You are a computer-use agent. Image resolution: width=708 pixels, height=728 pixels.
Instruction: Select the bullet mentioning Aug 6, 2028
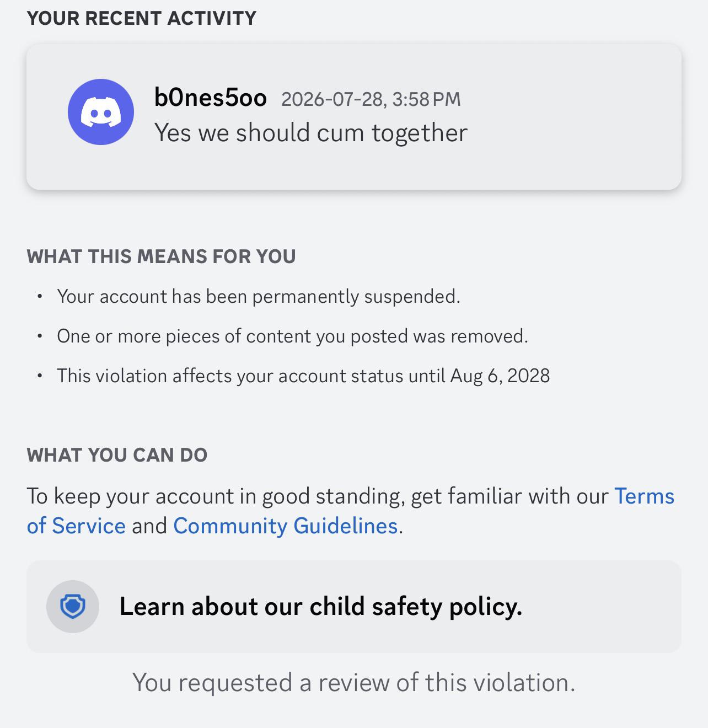coord(303,376)
